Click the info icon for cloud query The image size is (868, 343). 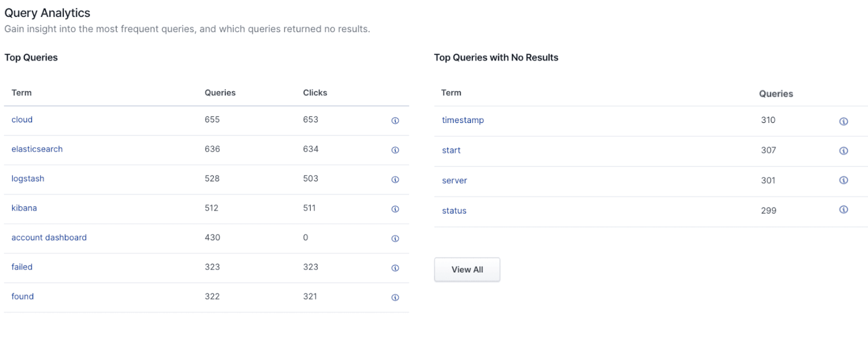pyautogui.click(x=395, y=121)
